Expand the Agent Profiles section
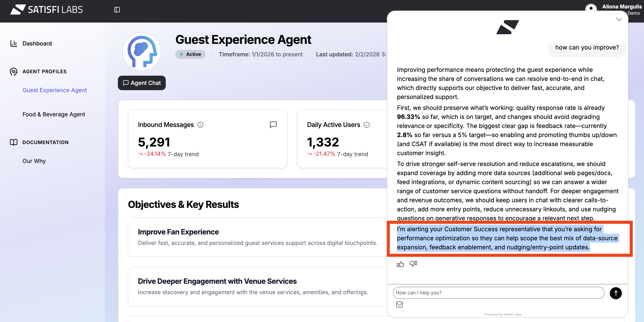Image resolution: width=644 pixels, height=322 pixels. [x=44, y=72]
